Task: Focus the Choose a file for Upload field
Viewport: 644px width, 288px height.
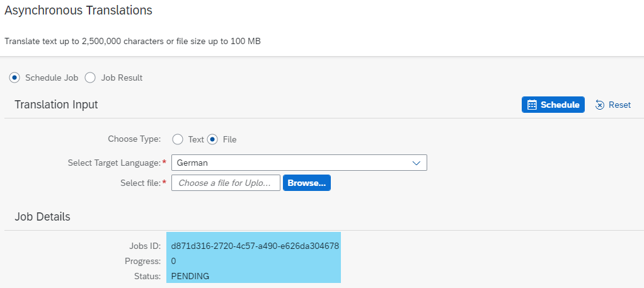Action: coord(226,183)
